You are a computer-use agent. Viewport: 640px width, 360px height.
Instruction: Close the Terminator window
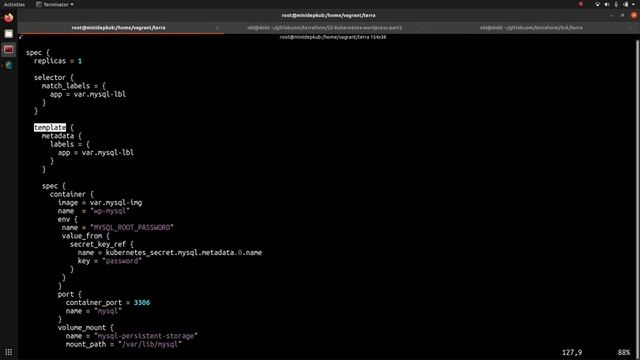[x=634, y=16]
